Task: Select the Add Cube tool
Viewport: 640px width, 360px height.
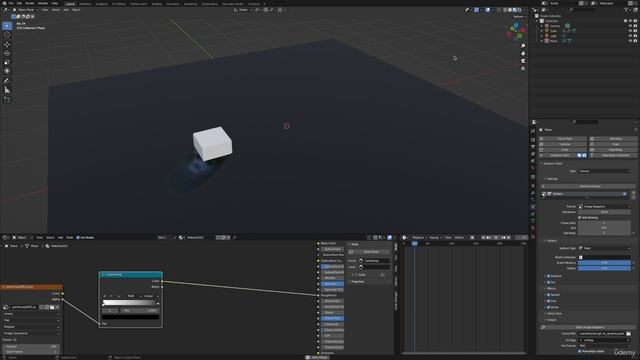Action: [x=7, y=99]
